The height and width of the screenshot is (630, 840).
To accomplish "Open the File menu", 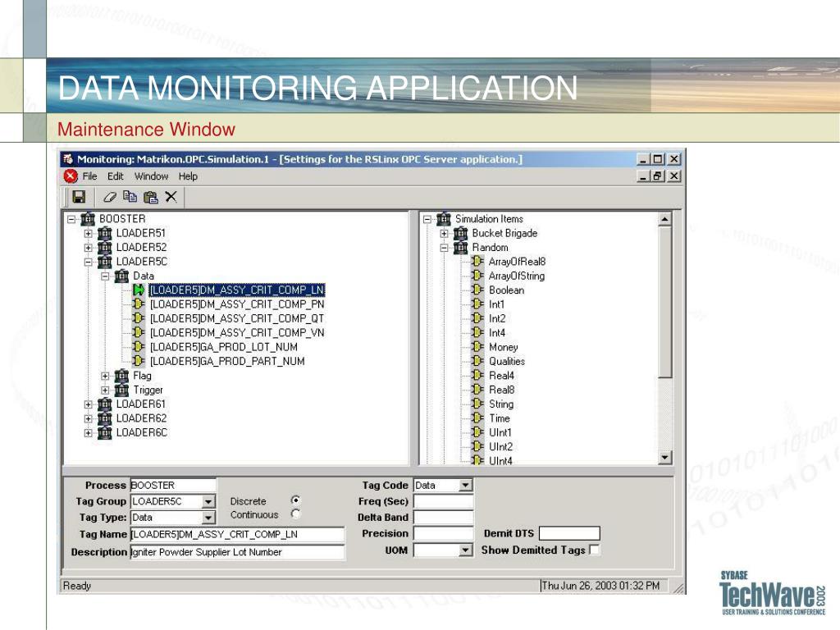I will [89, 176].
